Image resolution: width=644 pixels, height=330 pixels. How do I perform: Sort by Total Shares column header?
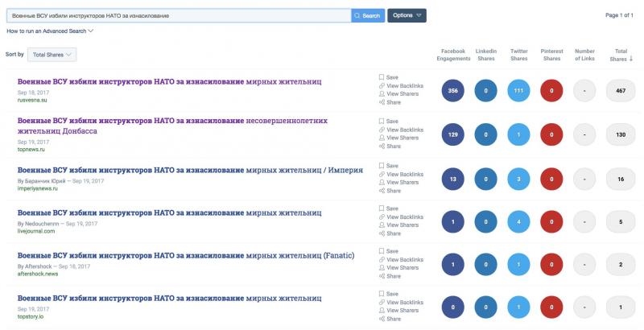tap(618, 55)
